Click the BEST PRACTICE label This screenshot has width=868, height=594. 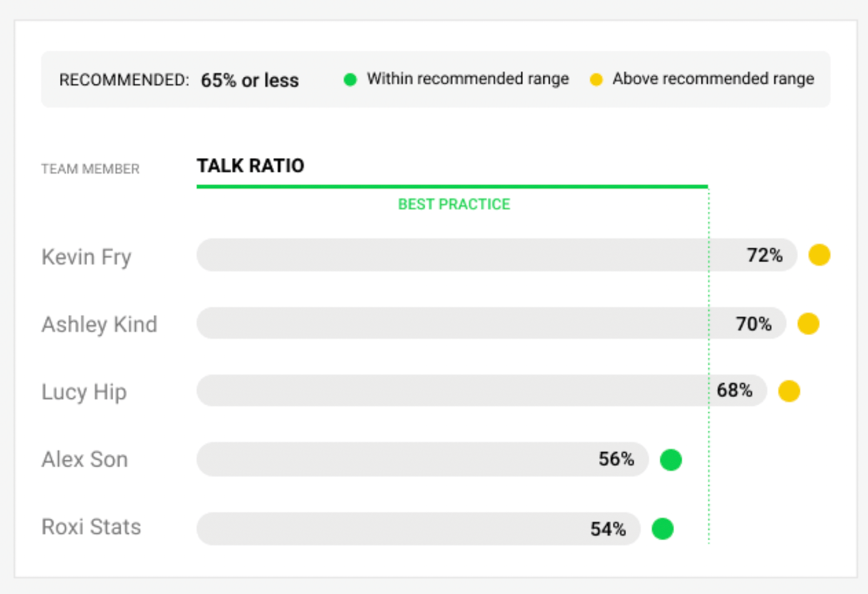(454, 204)
